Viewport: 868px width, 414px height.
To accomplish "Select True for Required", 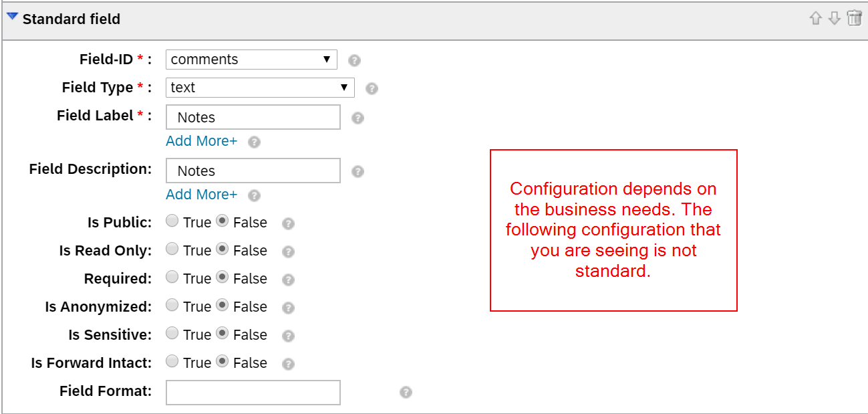I will [172, 278].
